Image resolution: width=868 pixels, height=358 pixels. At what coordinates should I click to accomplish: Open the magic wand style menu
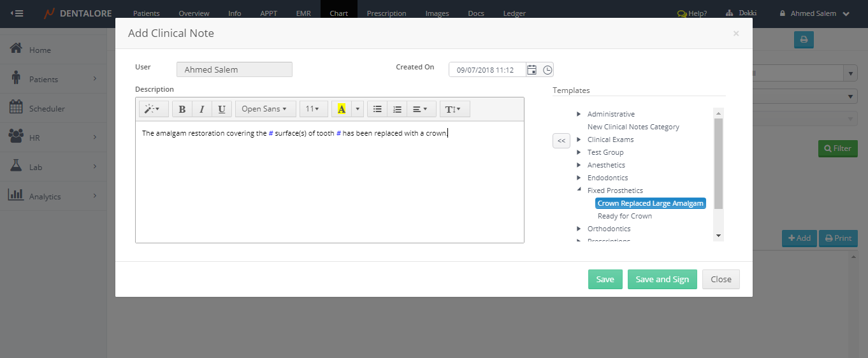coord(153,109)
